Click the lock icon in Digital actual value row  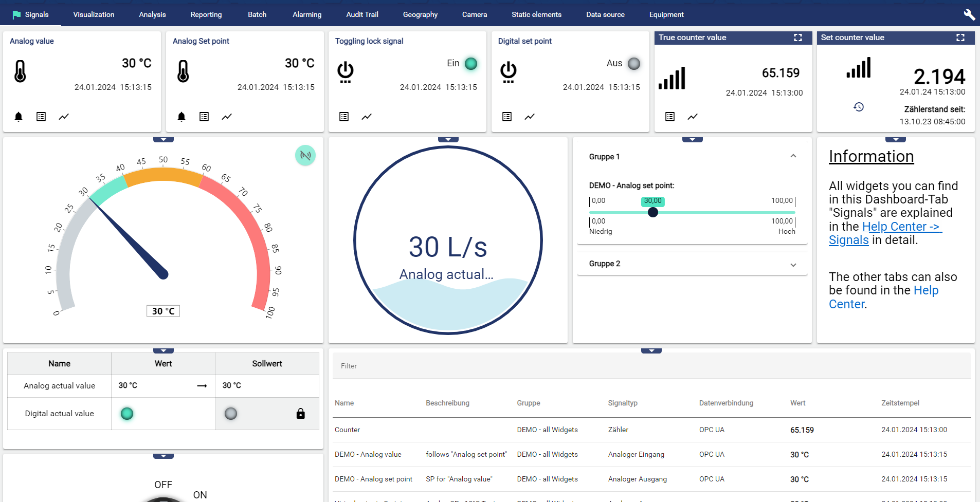[301, 414]
